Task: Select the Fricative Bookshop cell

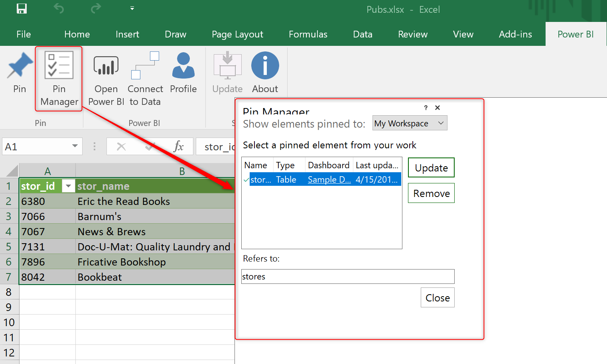Action: (155, 262)
